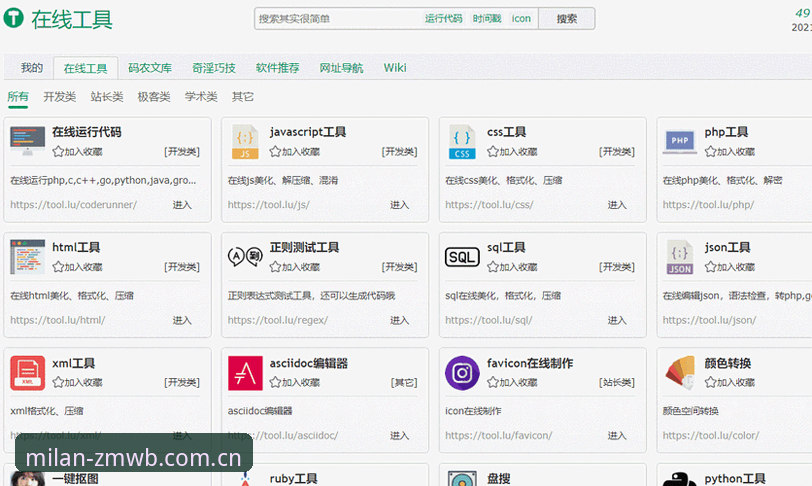This screenshot has width=812, height=486.
Task: Select the 在线工具 tab
Action: pyautogui.click(x=85, y=68)
